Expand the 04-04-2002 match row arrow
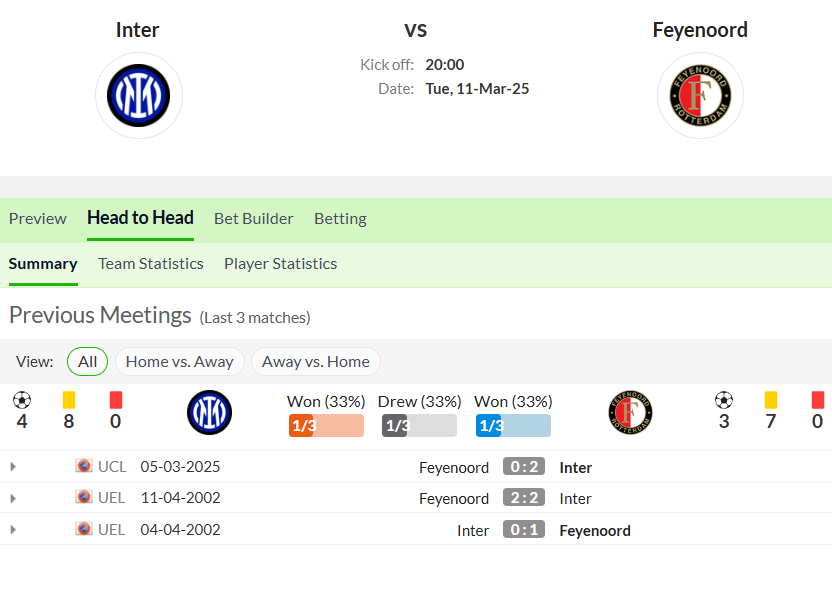Viewport: 832px width, 603px height. click(x=13, y=530)
